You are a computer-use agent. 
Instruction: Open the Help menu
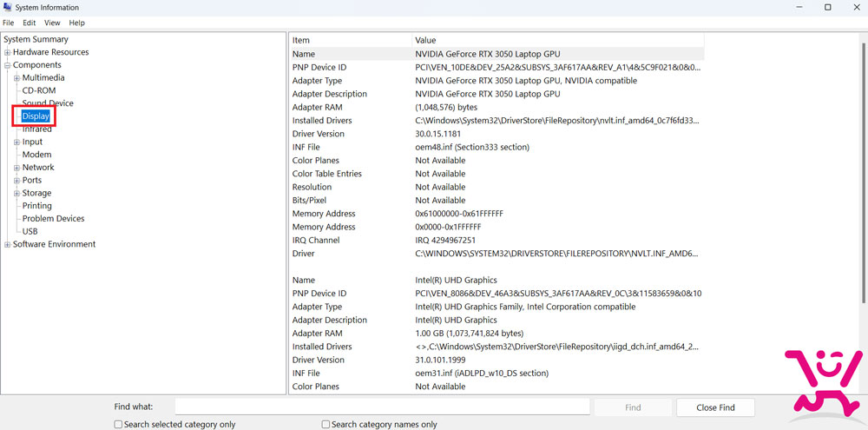click(x=77, y=23)
